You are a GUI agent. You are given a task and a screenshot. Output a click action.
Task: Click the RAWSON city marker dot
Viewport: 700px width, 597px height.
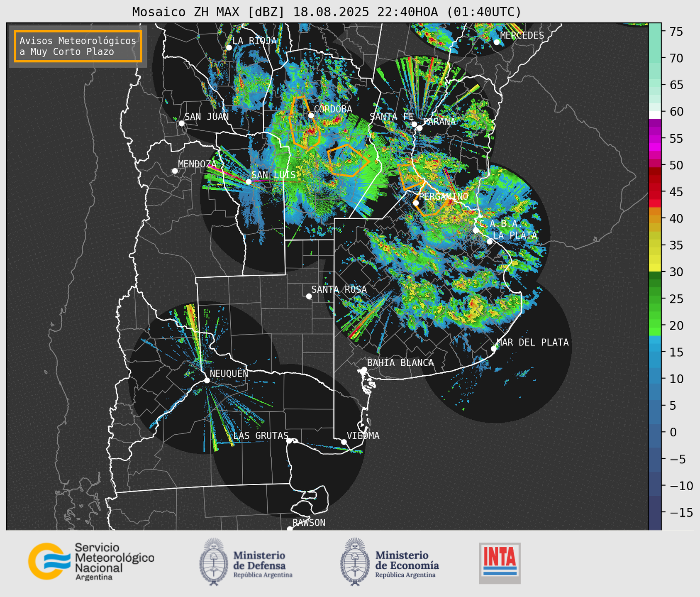coord(290,529)
